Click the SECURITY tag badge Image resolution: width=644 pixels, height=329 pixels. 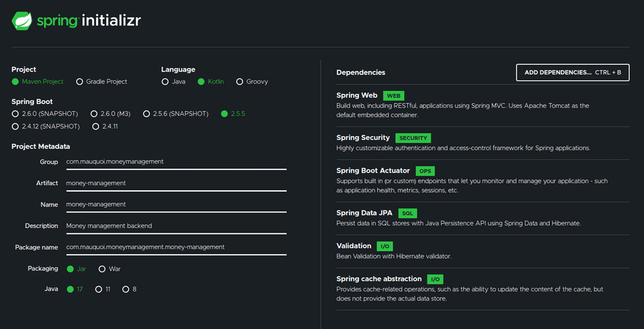point(413,138)
